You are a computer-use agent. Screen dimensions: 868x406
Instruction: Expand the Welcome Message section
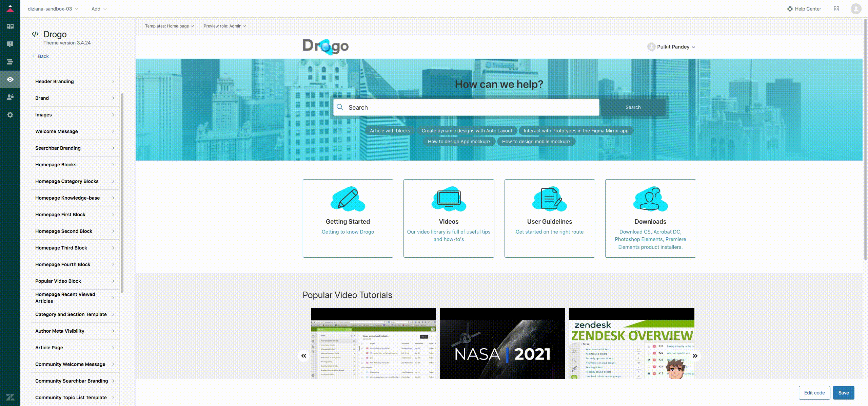click(x=75, y=131)
